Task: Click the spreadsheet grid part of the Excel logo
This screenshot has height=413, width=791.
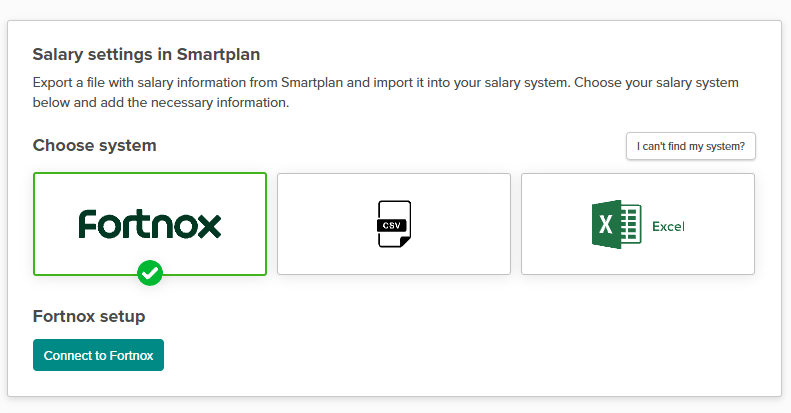Action: pos(629,225)
